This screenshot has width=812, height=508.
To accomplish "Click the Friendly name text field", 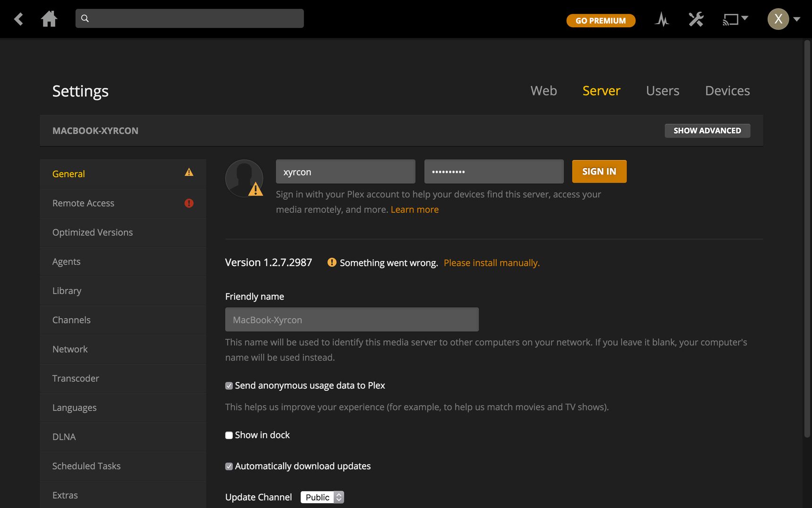I will click(352, 319).
